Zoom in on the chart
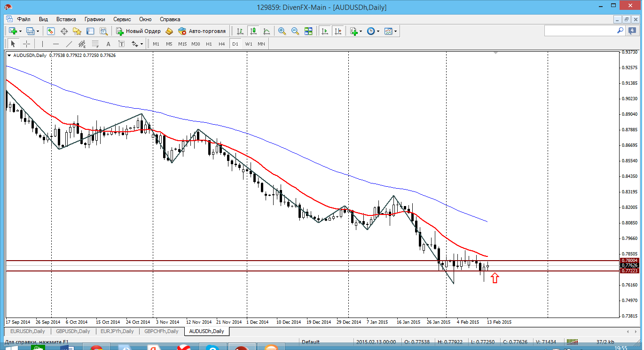The height and width of the screenshot is (350, 644). coord(282,31)
